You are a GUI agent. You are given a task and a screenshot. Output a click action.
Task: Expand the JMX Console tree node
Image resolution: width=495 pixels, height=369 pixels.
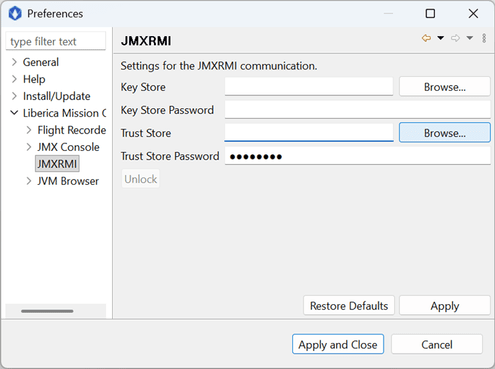[x=29, y=147]
